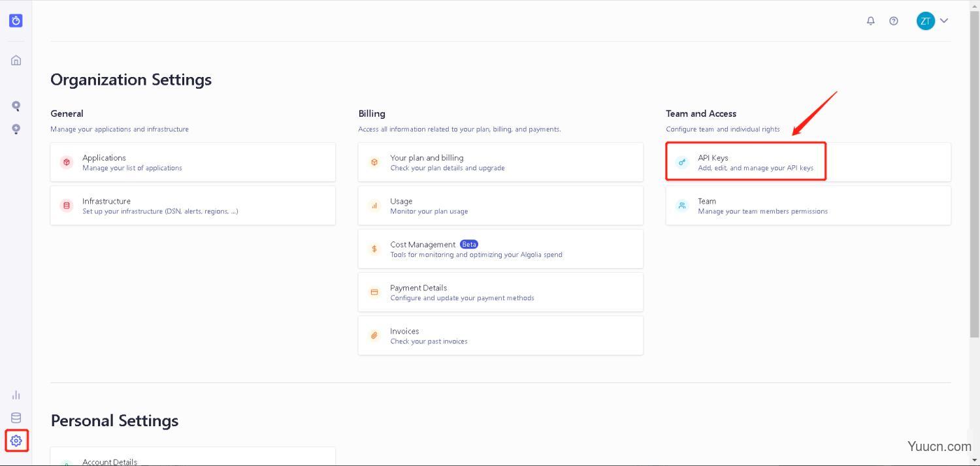Go to the home icon in the sidebar
Image resolution: width=980 pixels, height=466 pixels.
[x=16, y=61]
